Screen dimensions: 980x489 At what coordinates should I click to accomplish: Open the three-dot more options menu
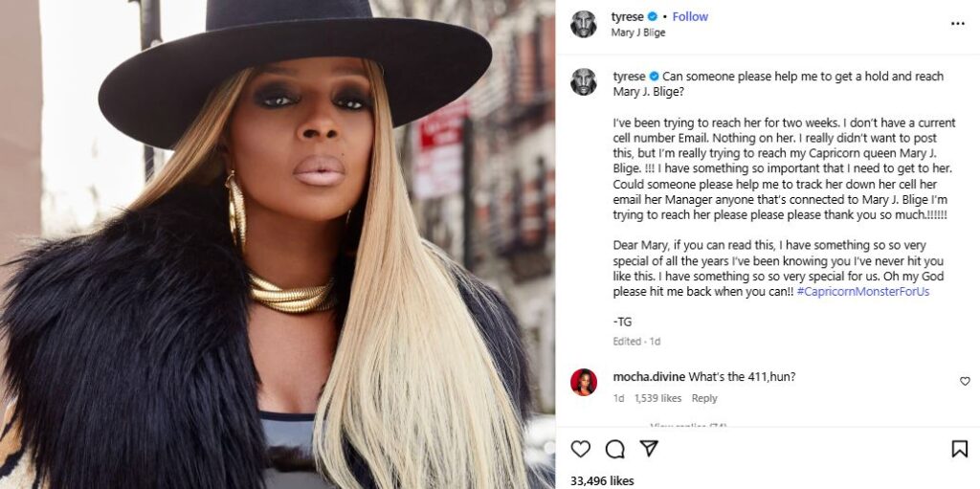click(x=957, y=24)
